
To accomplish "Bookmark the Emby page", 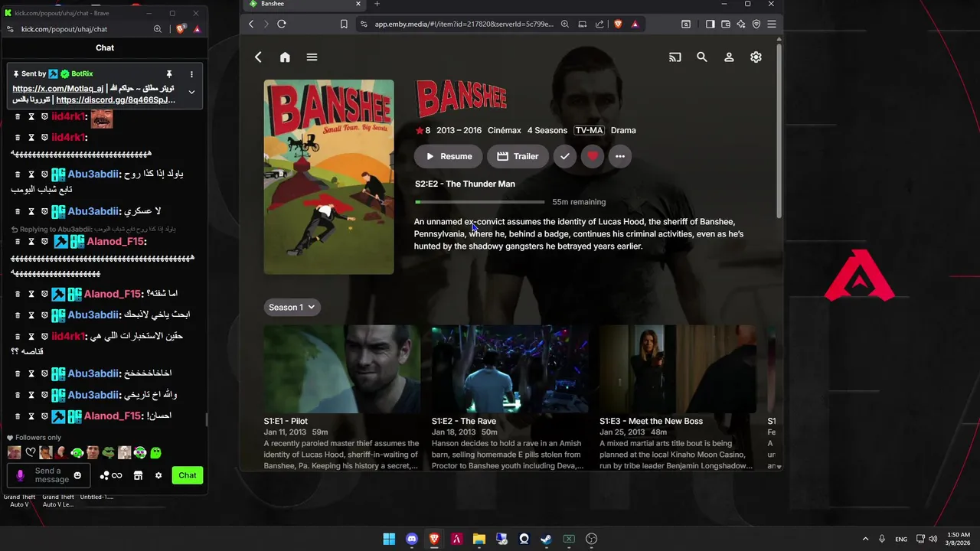I will click(x=344, y=24).
